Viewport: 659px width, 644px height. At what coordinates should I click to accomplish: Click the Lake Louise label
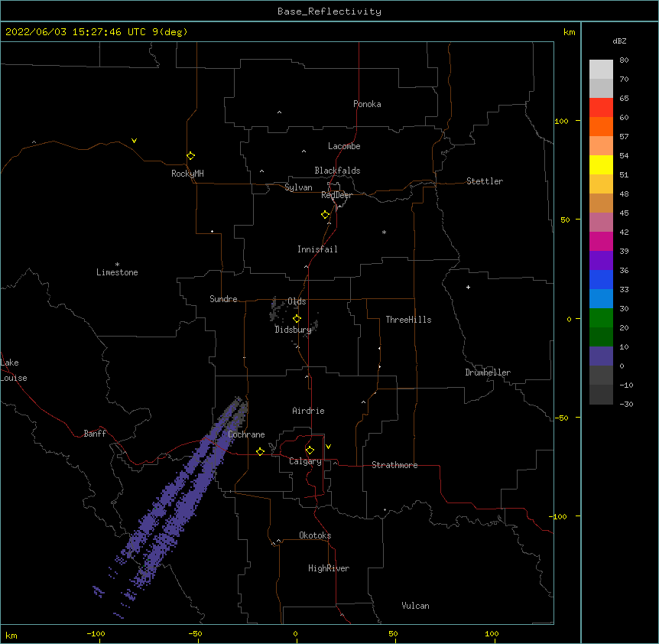tap(14, 370)
